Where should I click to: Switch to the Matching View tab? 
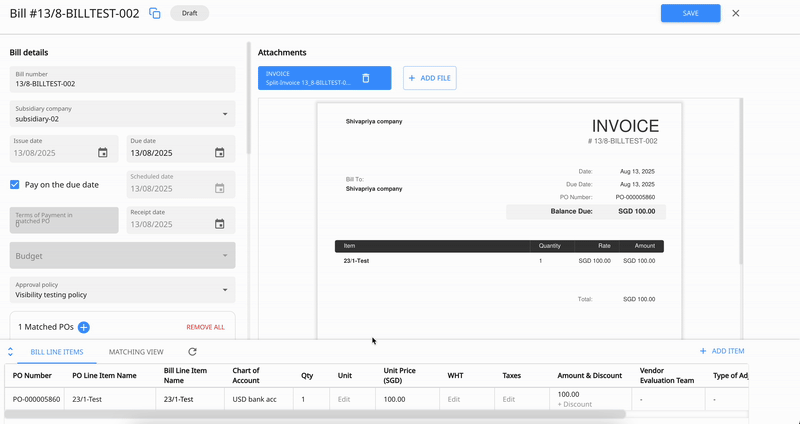pos(136,352)
